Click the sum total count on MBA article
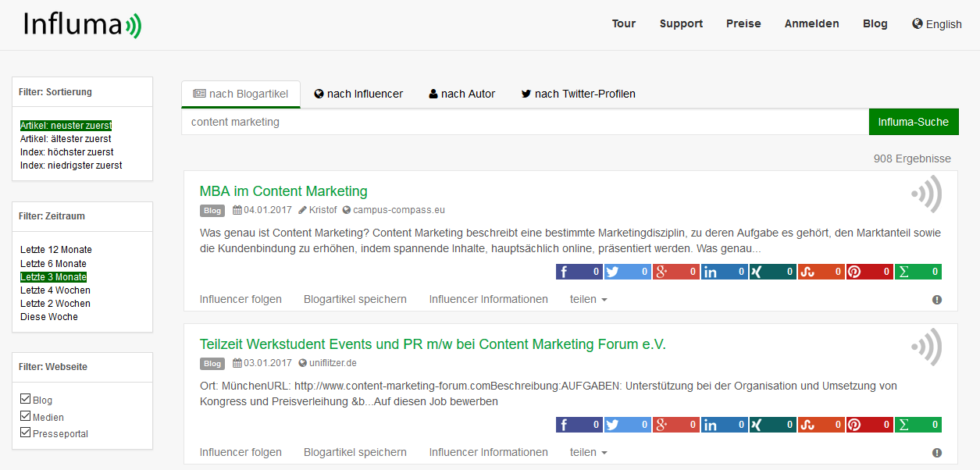Screen dimensions: 980x470 click(918, 272)
